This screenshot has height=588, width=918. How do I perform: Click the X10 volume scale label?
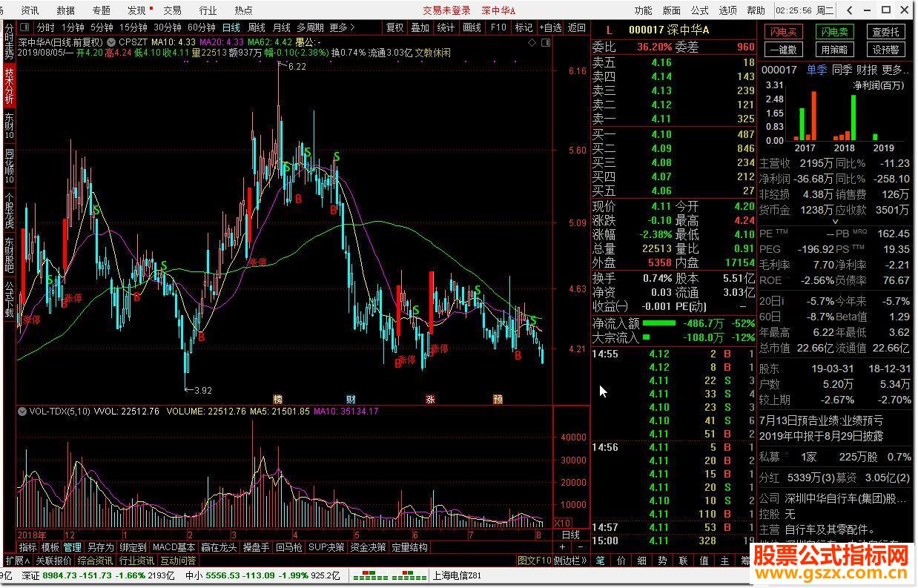pyautogui.click(x=563, y=523)
